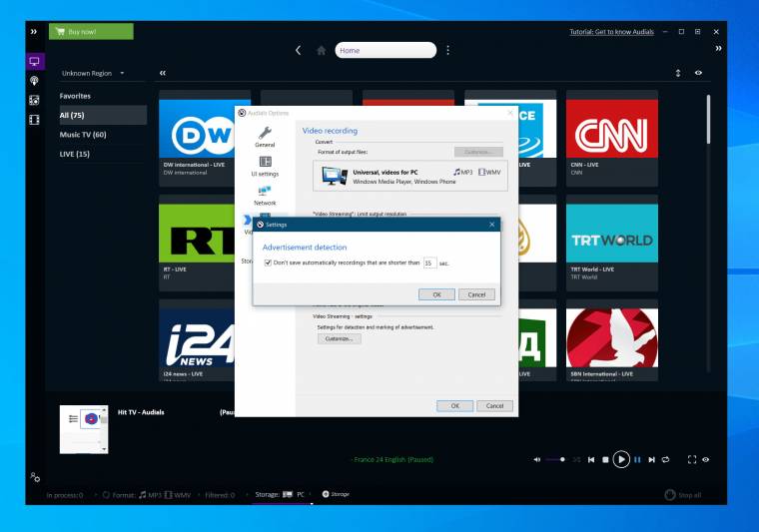Pause playback with the pause icon
The width and height of the screenshot is (759, 532).
pyautogui.click(x=637, y=459)
